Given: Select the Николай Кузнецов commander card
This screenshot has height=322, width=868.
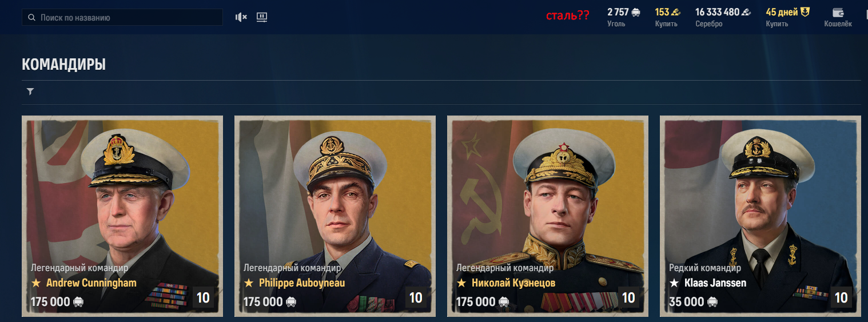Looking at the screenshot, I should point(548,216).
